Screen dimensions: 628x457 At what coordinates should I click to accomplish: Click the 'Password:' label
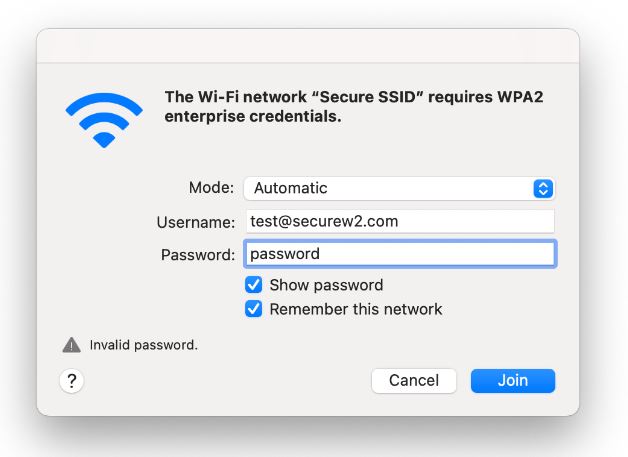click(197, 254)
